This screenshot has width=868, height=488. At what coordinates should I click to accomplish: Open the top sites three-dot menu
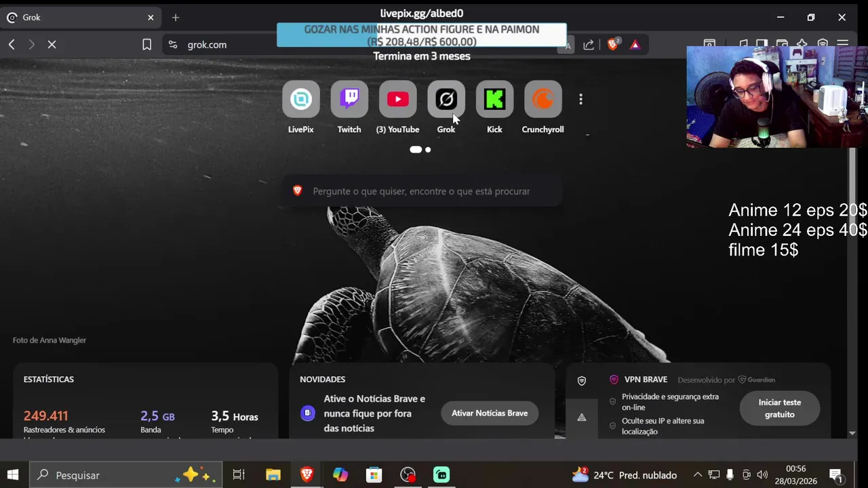coord(580,100)
